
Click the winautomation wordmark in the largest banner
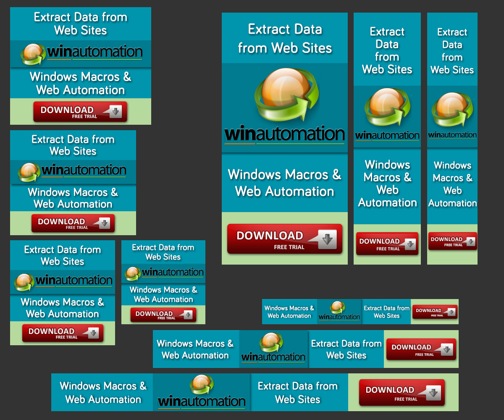pos(285,134)
